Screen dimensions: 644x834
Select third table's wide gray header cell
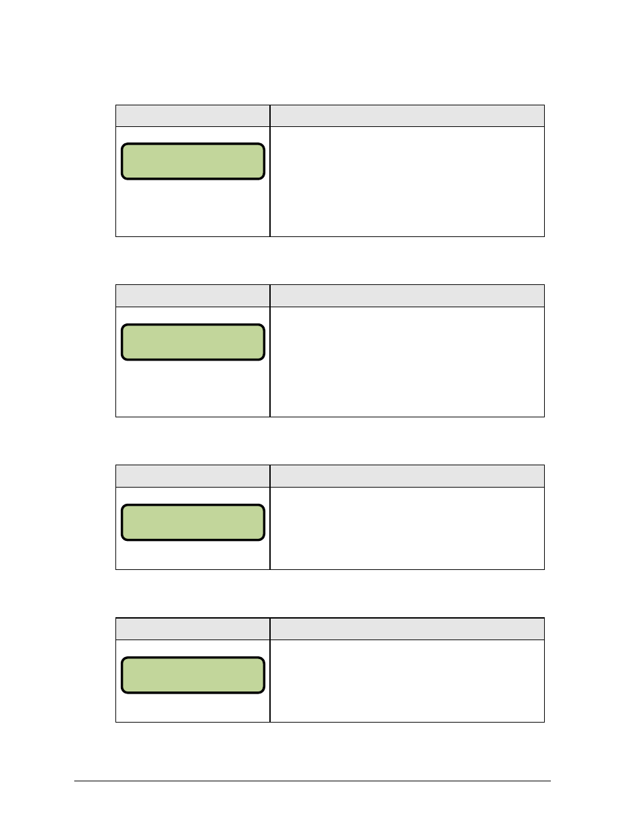point(407,476)
